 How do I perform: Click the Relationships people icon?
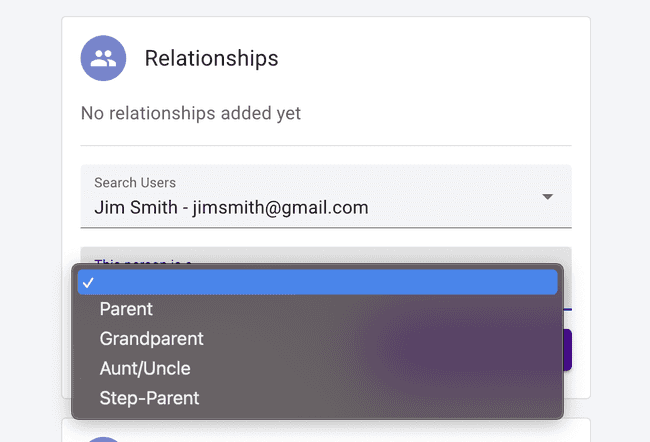point(103,59)
